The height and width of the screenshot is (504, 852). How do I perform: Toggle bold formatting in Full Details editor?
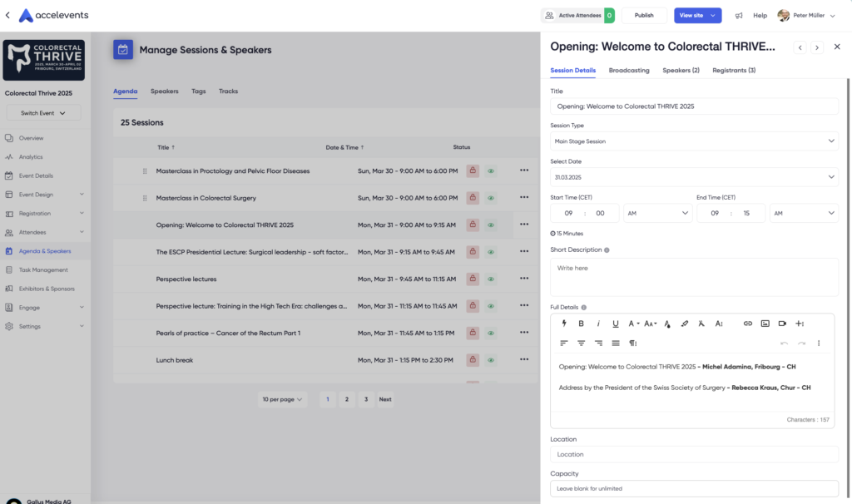tap(581, 324)
